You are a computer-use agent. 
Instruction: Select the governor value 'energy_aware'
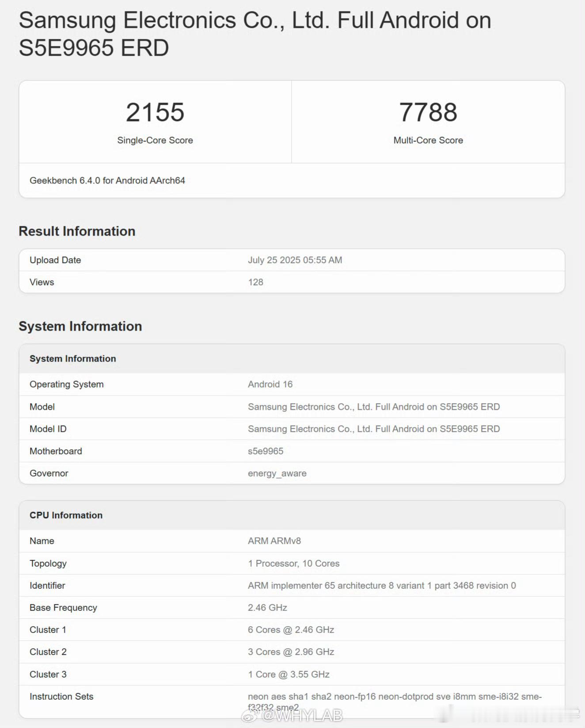(x=277, y=473)
